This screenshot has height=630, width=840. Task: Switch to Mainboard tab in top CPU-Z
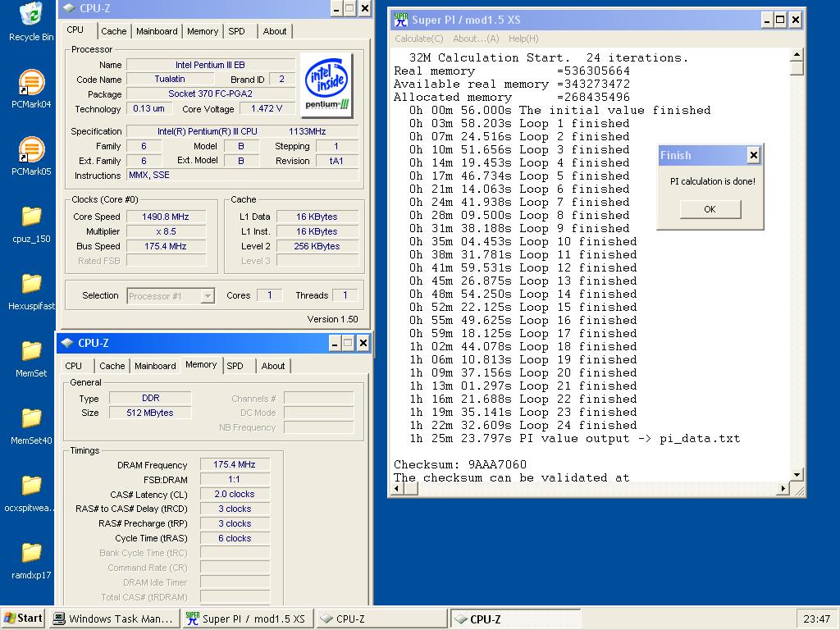(x=157, y=31)
